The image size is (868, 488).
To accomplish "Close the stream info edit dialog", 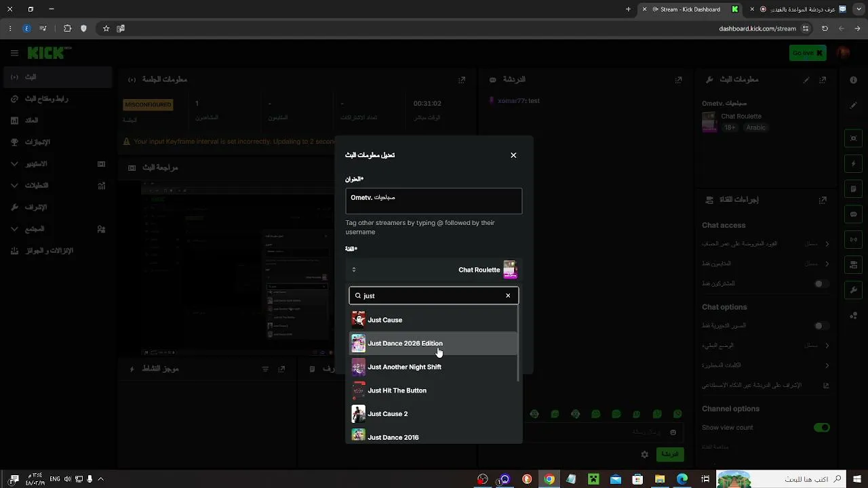I will coord(513,155).
